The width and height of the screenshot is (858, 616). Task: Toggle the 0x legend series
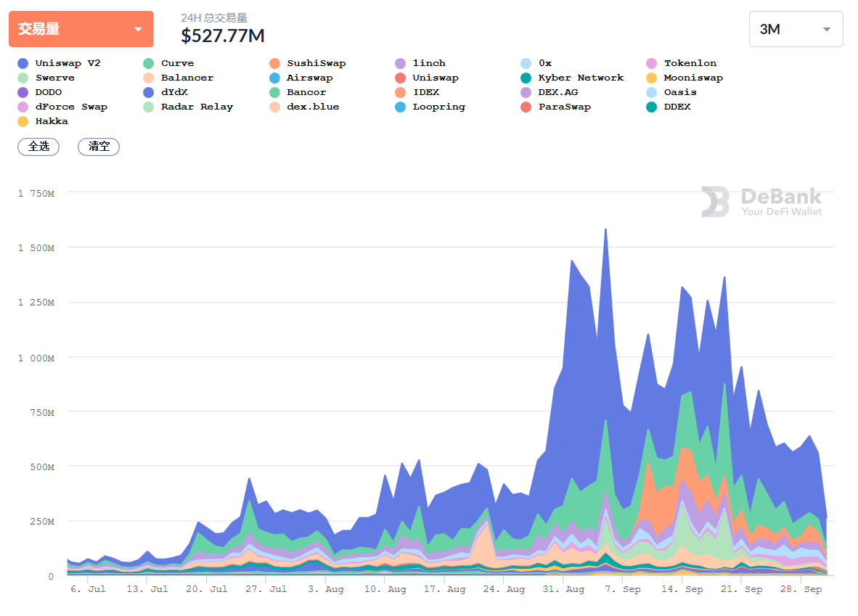click(536, 63)
